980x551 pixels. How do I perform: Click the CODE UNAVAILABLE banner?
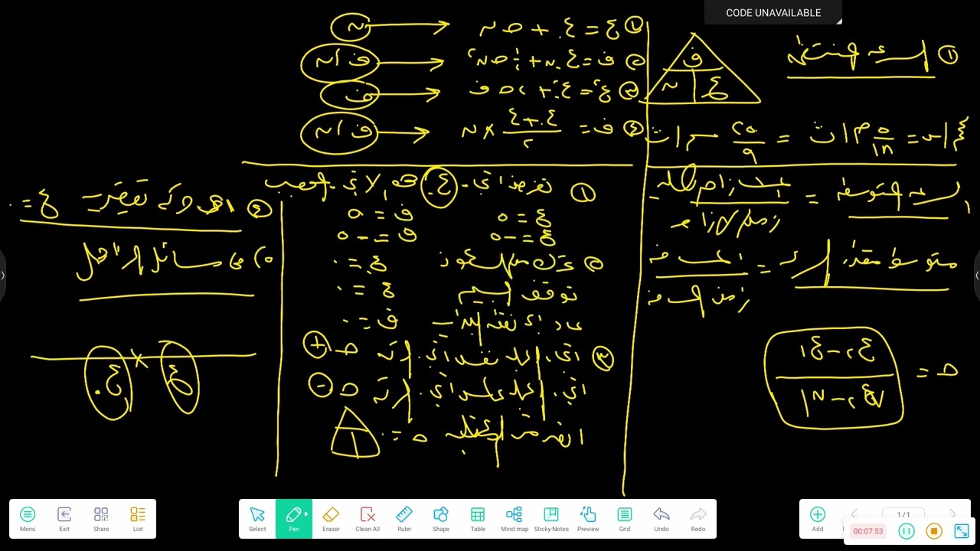773,13
